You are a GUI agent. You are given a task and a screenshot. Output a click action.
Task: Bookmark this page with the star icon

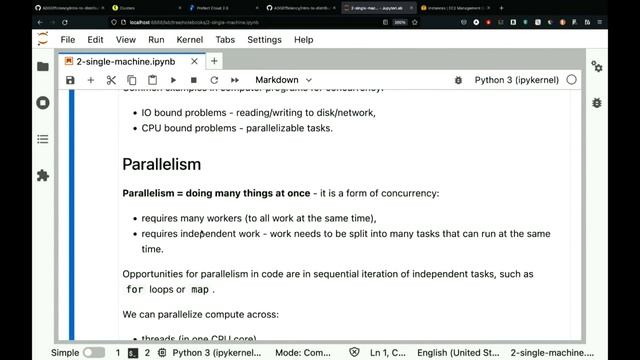pos(415,22)
